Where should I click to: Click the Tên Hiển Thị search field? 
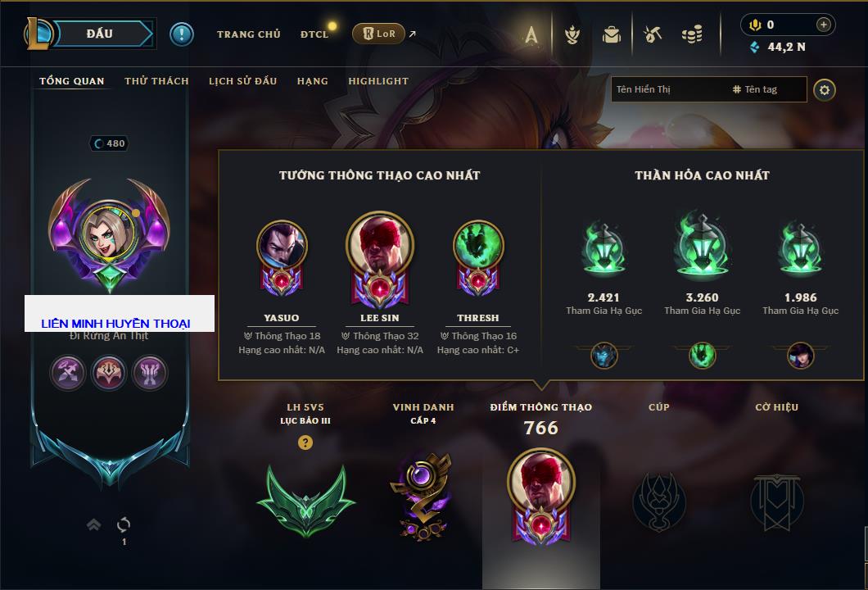(x=708, y=89)
